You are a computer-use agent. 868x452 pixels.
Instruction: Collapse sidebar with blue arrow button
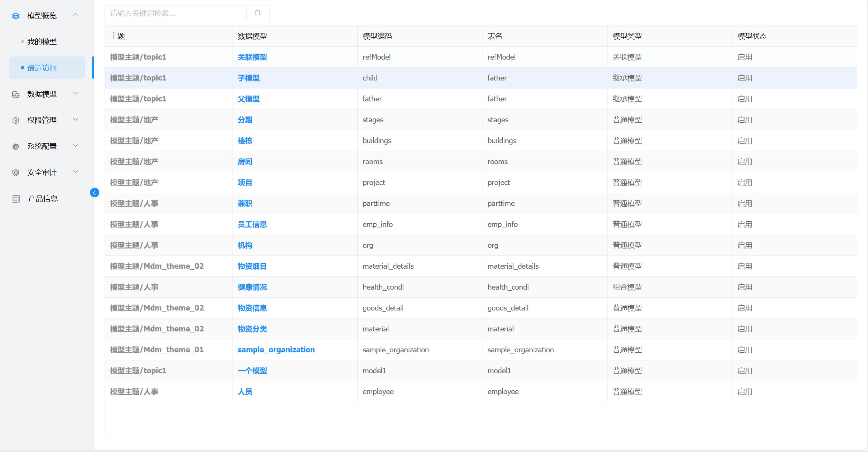[x=94, y=193]
